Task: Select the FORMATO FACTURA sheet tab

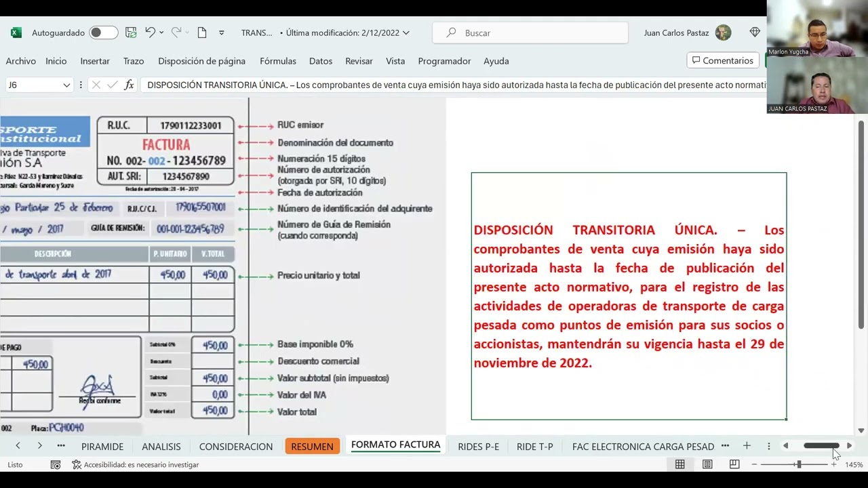Action: pyautogui.click(x=396, y=445)
